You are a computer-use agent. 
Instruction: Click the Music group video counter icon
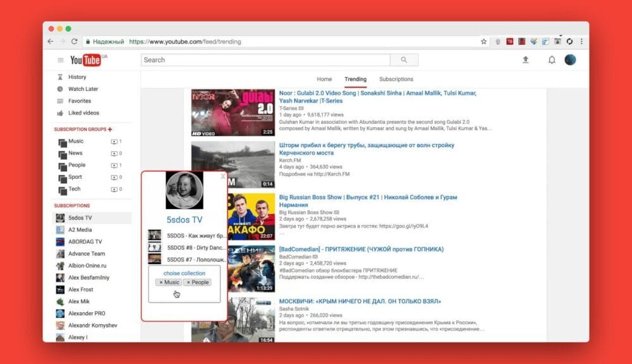click(x=114, y=142)
